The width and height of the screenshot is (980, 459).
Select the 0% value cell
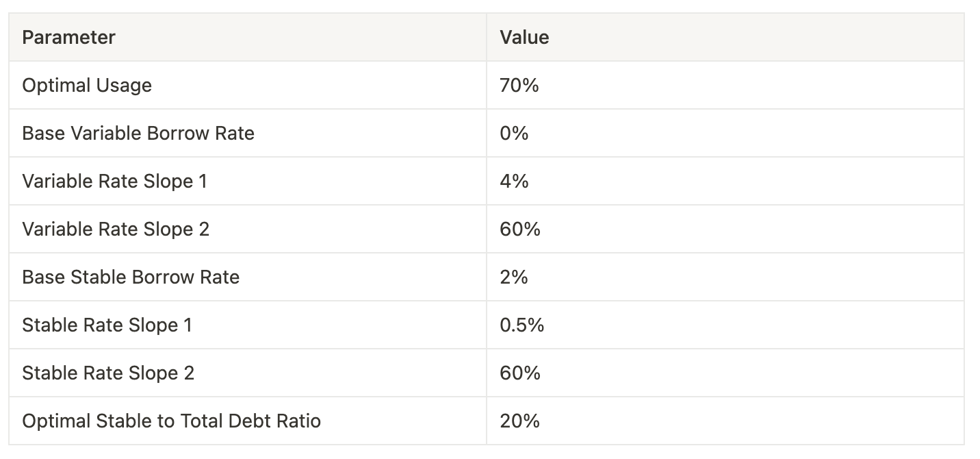click(725, 133)
